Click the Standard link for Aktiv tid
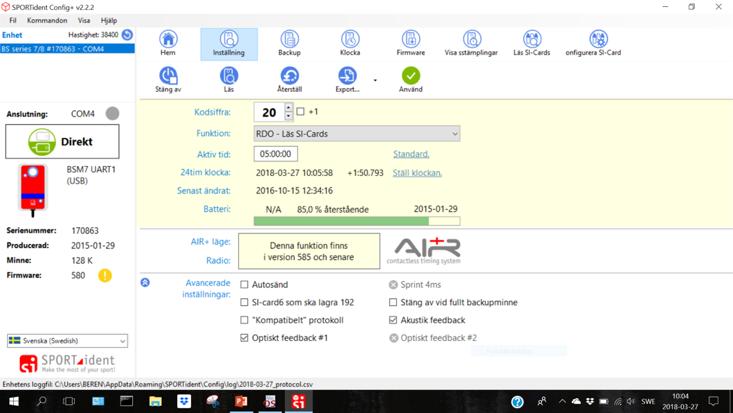Screen dimensions: 733x413 (411, 154)
